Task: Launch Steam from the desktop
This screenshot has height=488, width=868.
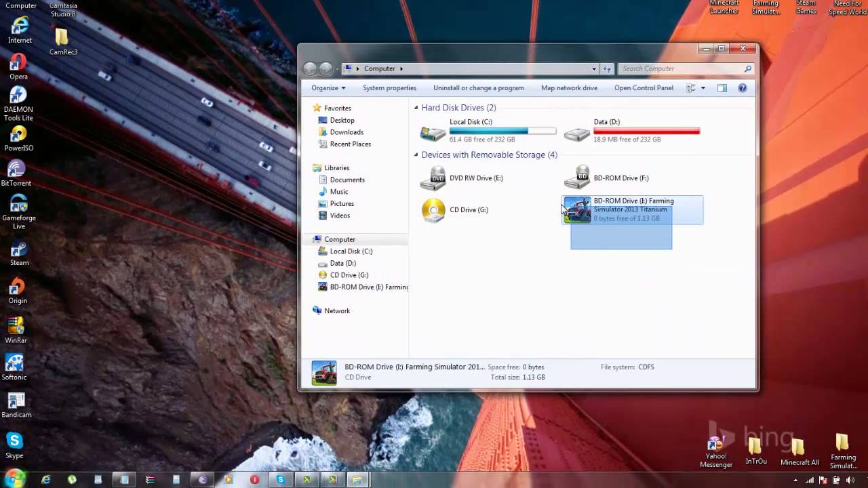Action: coord(19,251)
